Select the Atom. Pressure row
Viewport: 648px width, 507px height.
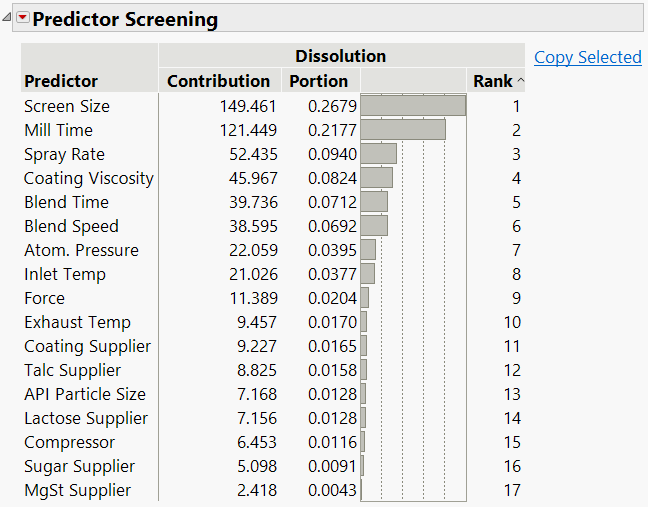click(81, 250)
